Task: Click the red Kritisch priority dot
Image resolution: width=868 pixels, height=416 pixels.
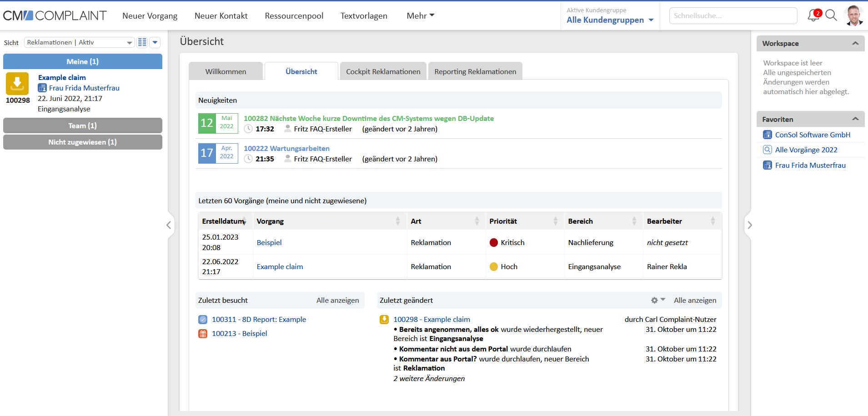Action: (494, 242)
